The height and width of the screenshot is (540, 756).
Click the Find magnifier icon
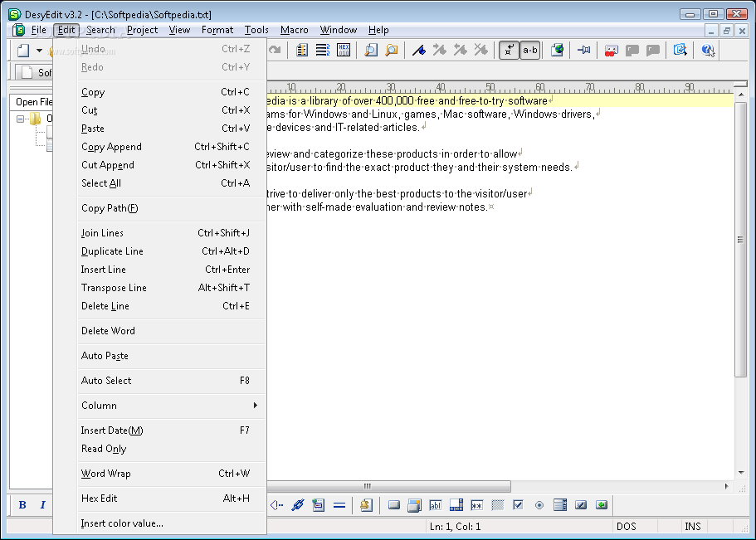(371, 50)
